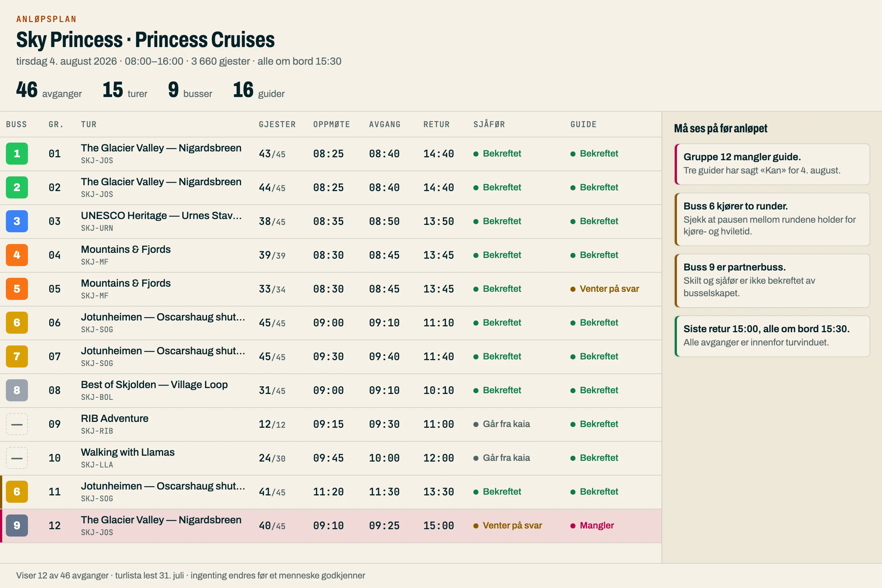Select the orange bus 4 badge
Viewport: 882px width, 588px height.
click(17, 255)
